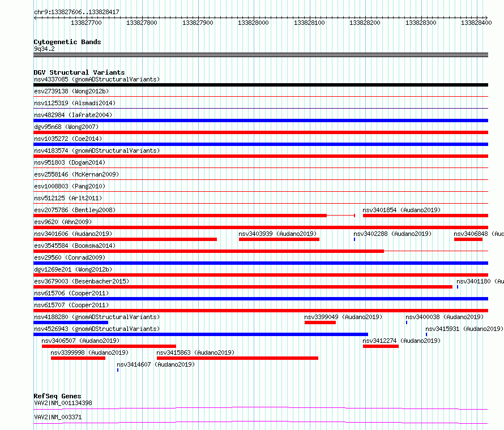504x430 pixels.
Task: Click the gray 9q34.2 cytogenetic band
Action: 260,55
